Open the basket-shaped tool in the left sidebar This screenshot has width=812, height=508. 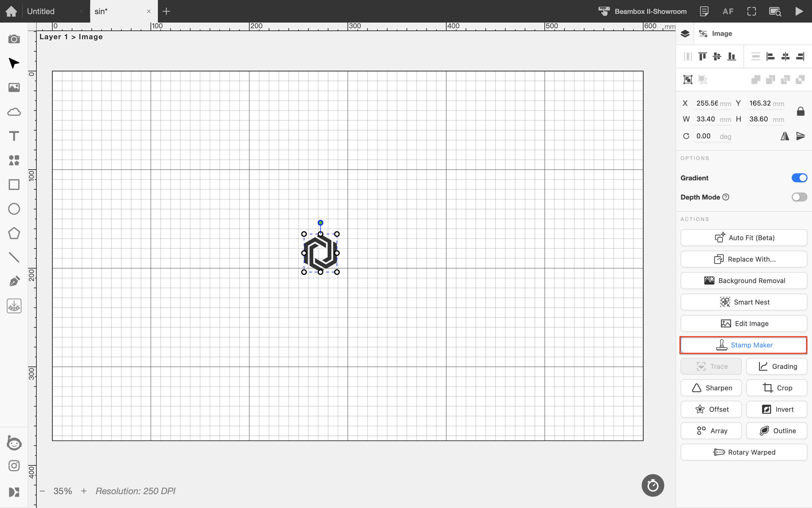tap(14, 306)
